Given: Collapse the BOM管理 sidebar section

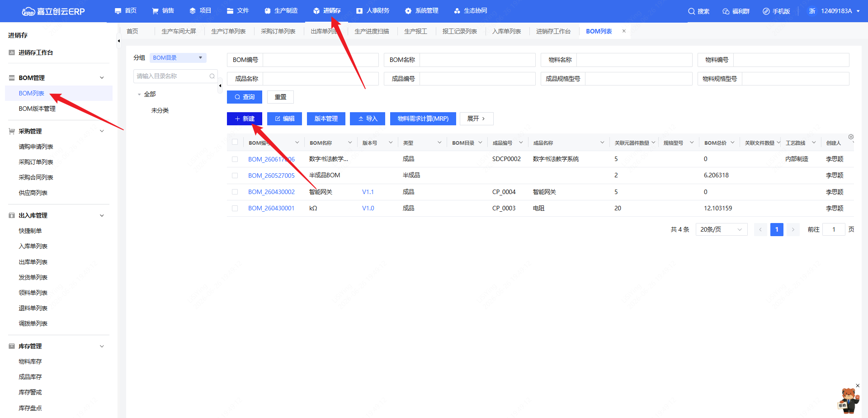Looking at the screenshot, I should (102, 78).
